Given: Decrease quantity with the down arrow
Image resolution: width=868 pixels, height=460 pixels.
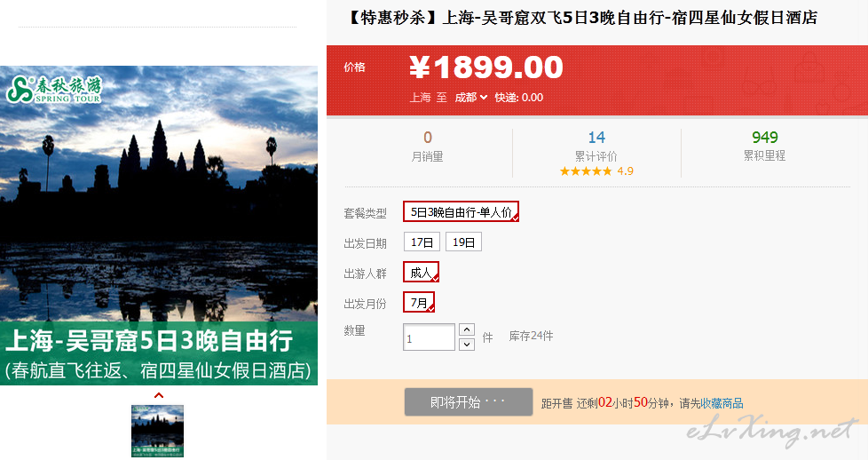Looking at the screenshot, I should pyautogui.click(x=467, y=344).
